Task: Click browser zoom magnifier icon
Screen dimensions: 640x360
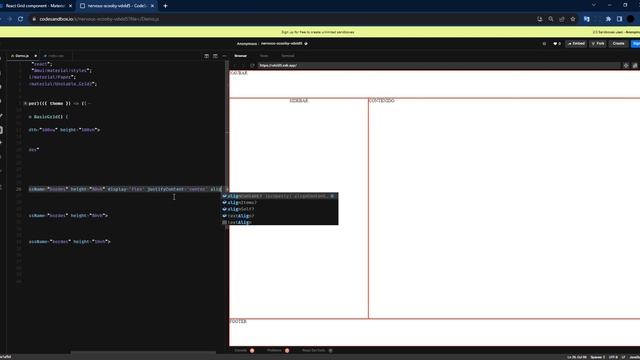Action: click(x=551, y=19)
